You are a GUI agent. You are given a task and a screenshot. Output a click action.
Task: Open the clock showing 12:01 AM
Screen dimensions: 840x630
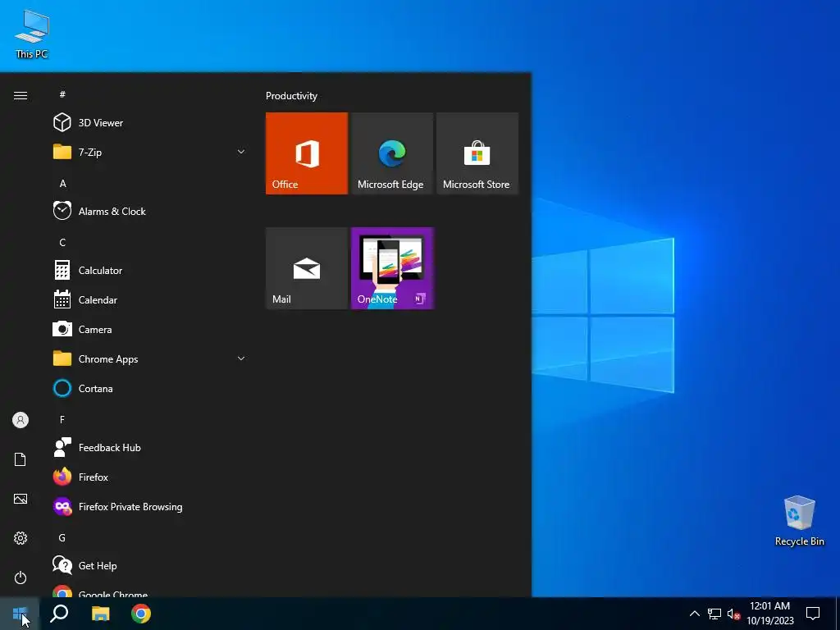(x=769, y=614)
